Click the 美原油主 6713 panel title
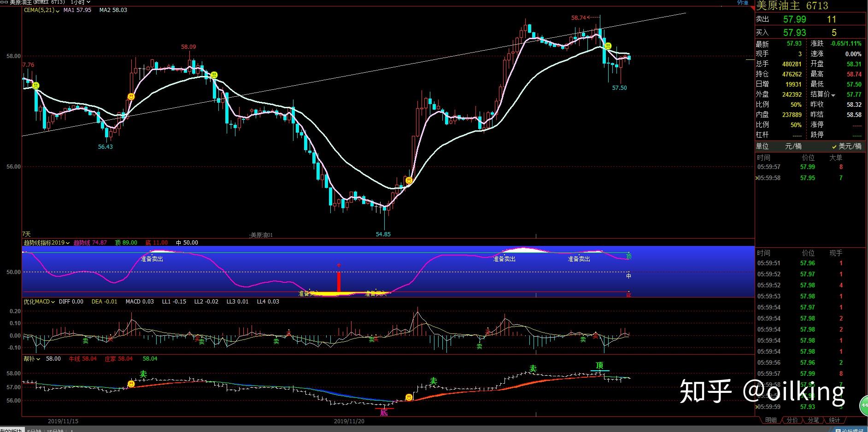The width and height of the screenshot is (868, 432). pos(792,6)
